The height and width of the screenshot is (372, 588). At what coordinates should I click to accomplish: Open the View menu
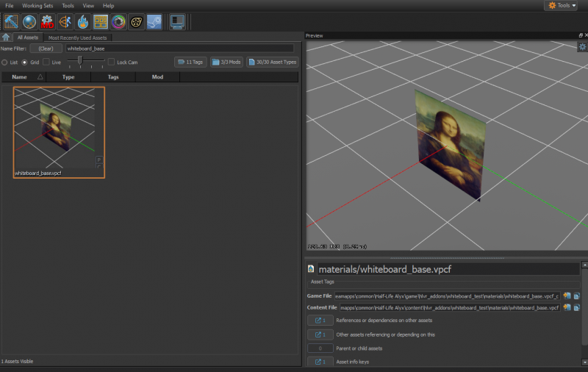pyautogui.click(x=88, y=6)
